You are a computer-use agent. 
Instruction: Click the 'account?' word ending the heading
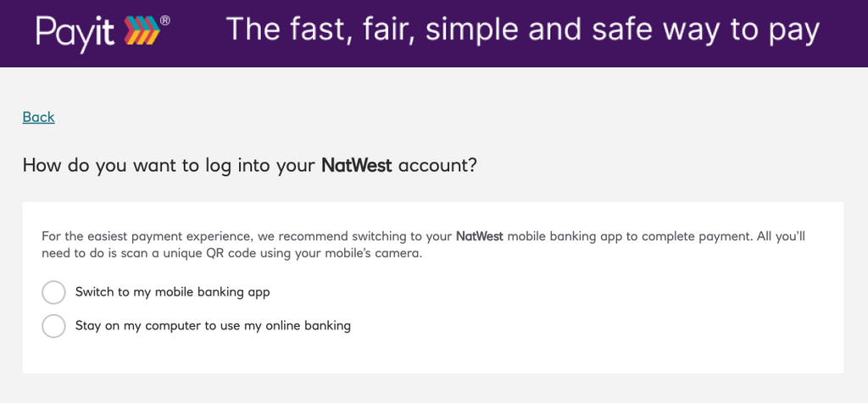pos(437,166)
